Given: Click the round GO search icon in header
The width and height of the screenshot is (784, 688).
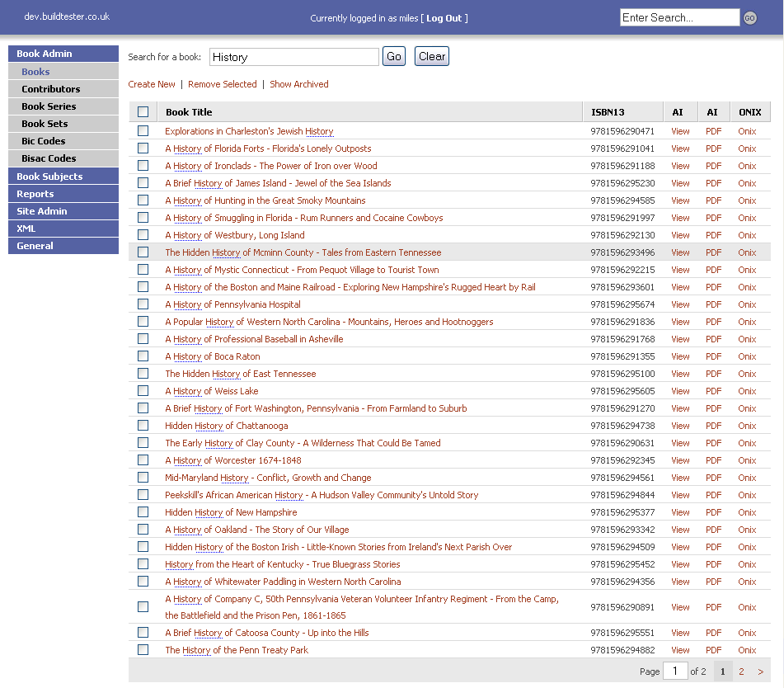Looking at the screenshot, I should click(x=749, y=18).
